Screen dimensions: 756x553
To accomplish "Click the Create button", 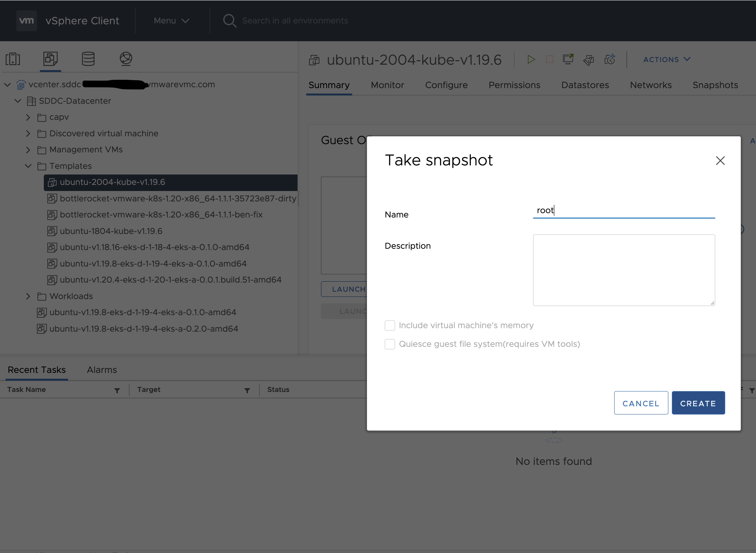I will click(x=698, y=403).
